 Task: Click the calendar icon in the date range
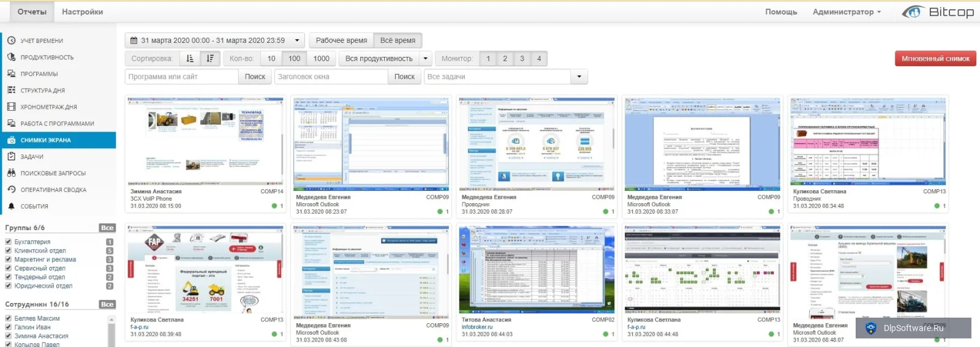click(x=134, y=40)
